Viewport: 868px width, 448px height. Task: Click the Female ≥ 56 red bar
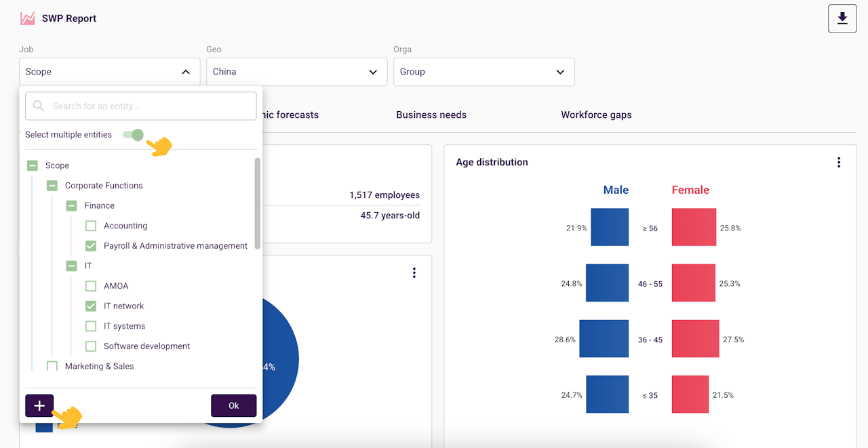point(694,227)
